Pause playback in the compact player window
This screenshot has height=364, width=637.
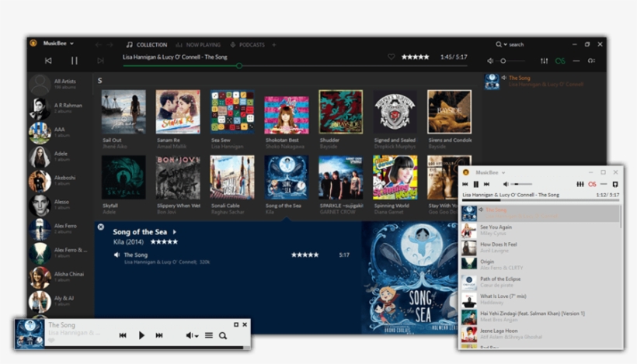(476, 184)
